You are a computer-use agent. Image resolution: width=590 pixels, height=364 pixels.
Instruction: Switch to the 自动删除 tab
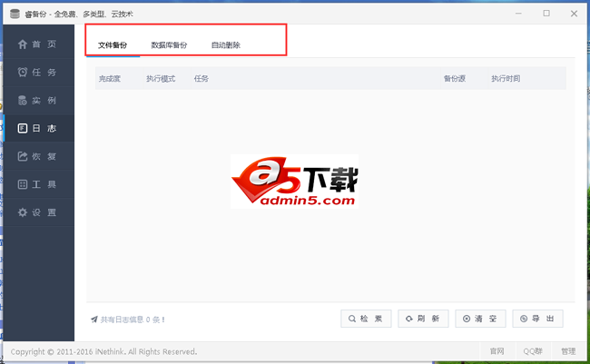click(x=226, y=45)
